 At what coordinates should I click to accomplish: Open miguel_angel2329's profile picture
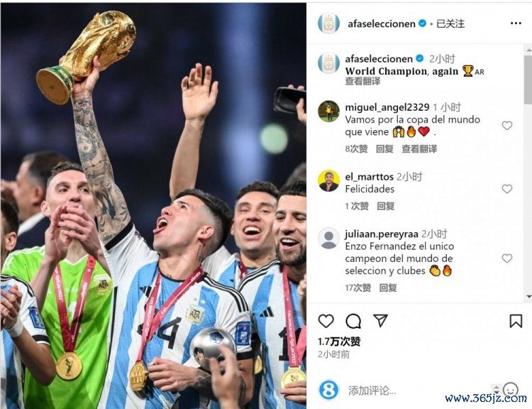[x=328, y=111]
